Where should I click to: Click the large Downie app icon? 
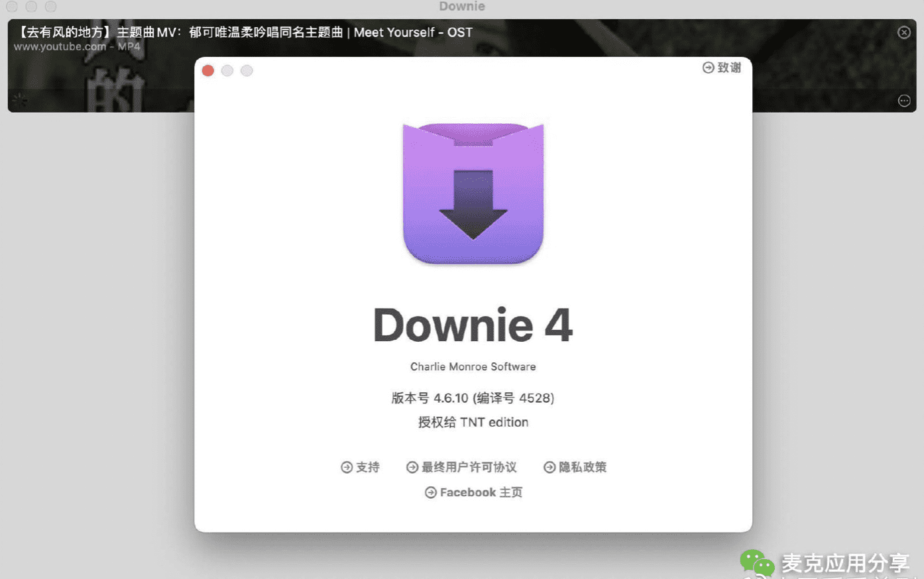(473, 193)
